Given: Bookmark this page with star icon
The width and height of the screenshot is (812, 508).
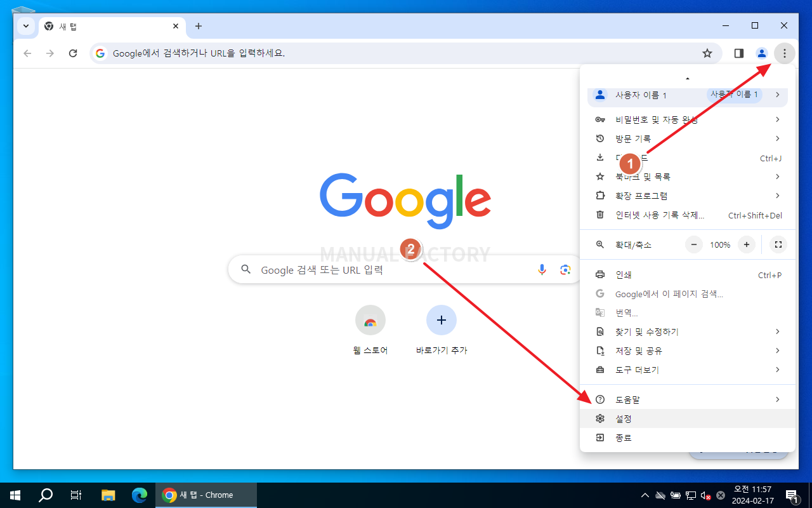Looking at the screenshot, I should pyautogui.click(x=707, y=53).
